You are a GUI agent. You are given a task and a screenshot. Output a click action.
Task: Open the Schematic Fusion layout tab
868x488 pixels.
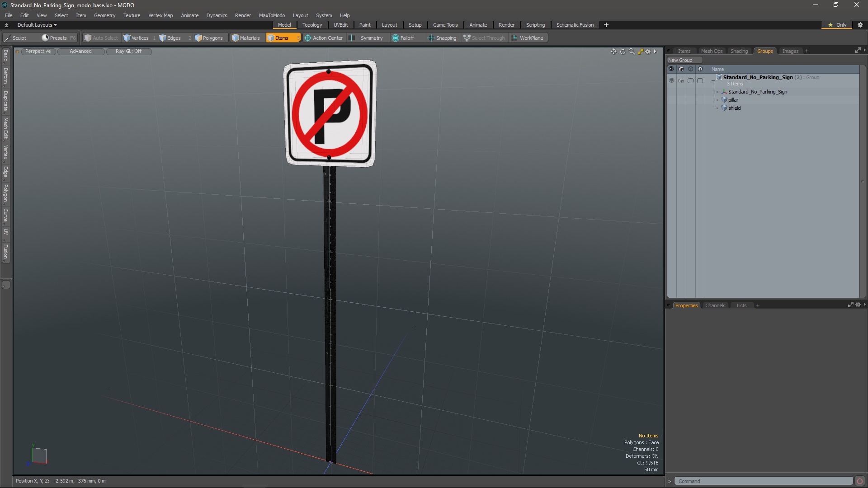tap(575, 25)
